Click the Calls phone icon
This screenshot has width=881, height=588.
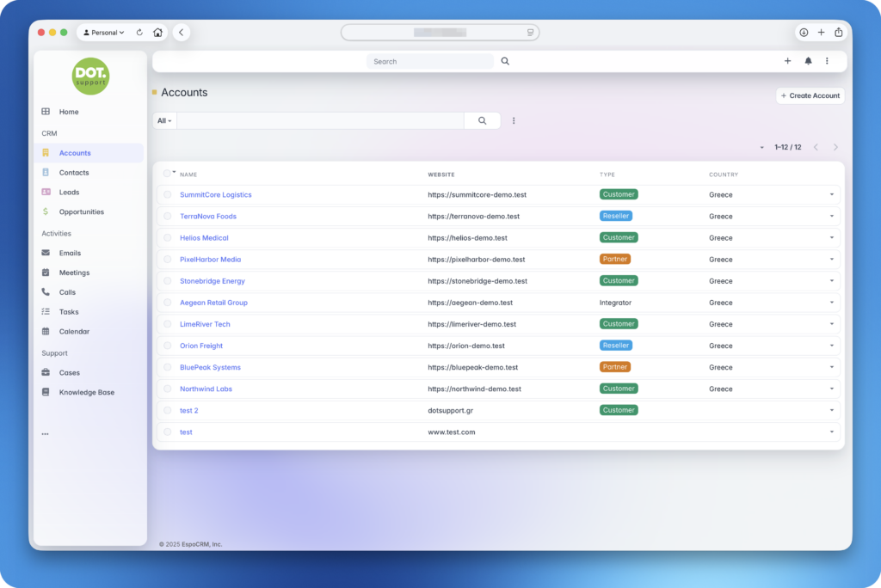click(46, 292)
